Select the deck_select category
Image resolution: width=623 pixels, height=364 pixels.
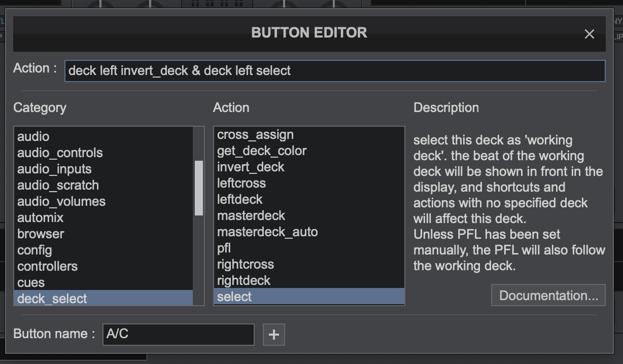pos(103,298)
